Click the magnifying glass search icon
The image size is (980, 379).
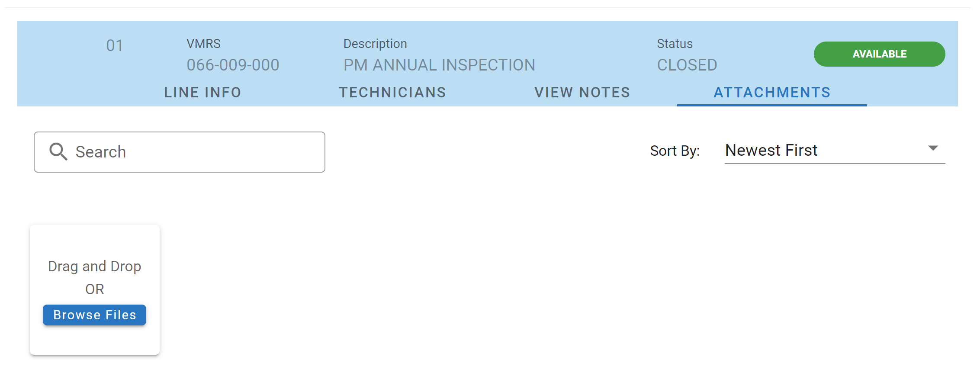coord(58,152)
